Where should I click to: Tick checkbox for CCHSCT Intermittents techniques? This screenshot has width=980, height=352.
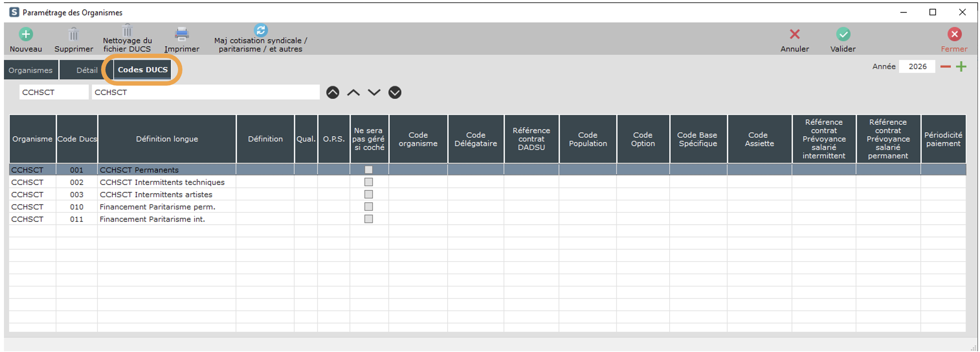[x=368, y=182]
